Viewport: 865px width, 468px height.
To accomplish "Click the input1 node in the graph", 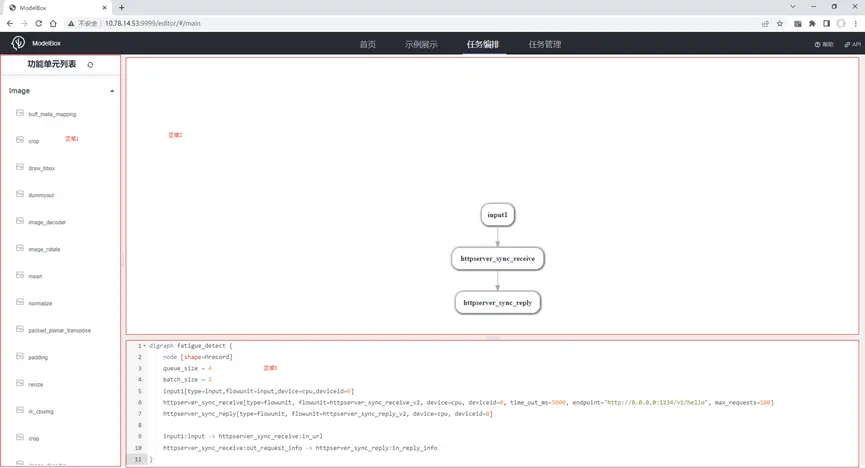I will [497, 214].
